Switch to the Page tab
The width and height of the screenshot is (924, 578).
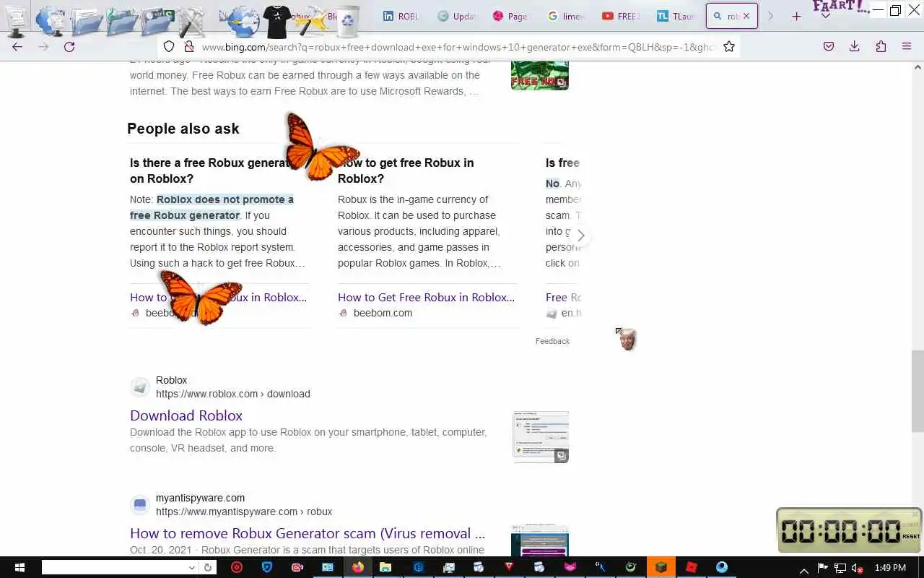click(x=510, y=16)
